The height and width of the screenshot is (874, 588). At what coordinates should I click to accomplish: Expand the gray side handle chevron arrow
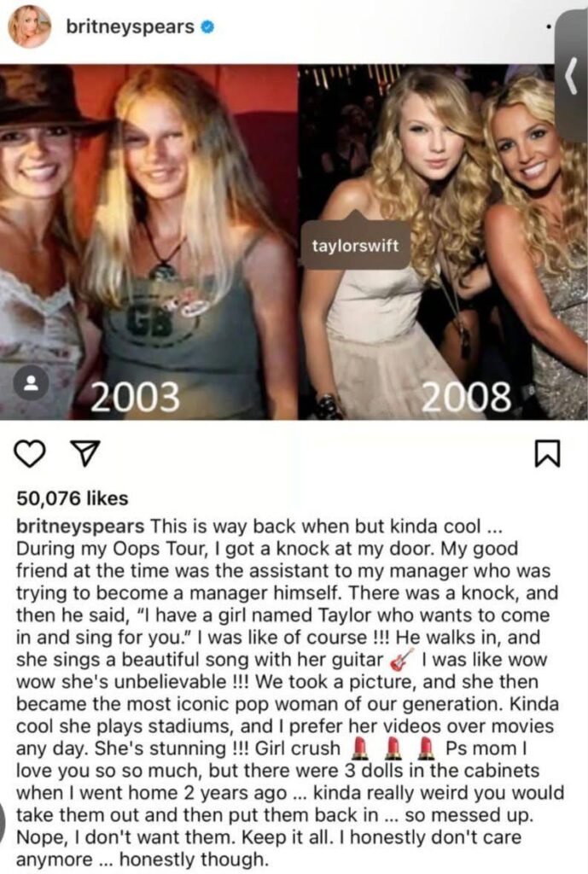pyautogui.click(x=571, y=76)
